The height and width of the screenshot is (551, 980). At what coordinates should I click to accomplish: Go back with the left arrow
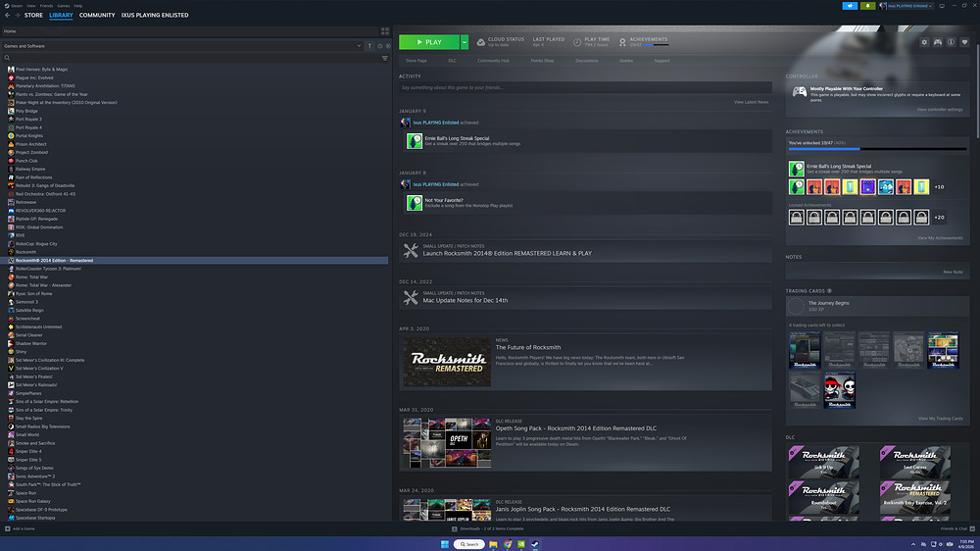pos(6,16)
